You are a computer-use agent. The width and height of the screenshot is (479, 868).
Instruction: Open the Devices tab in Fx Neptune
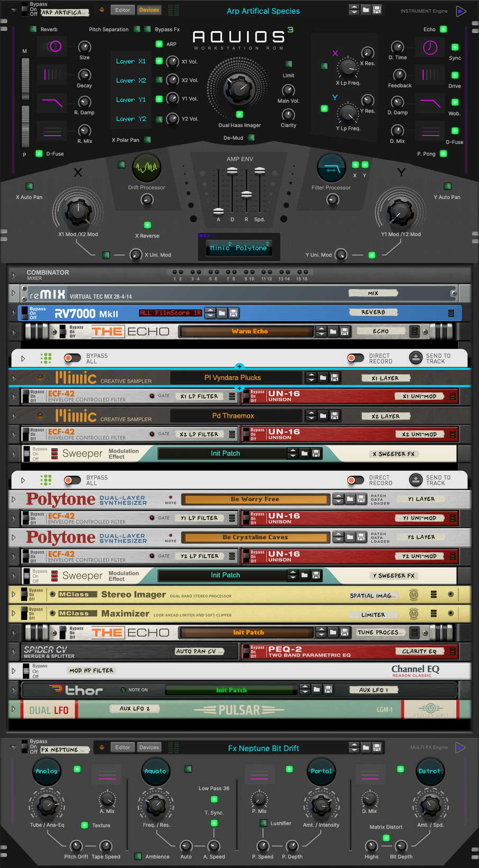tap(149, 747)
